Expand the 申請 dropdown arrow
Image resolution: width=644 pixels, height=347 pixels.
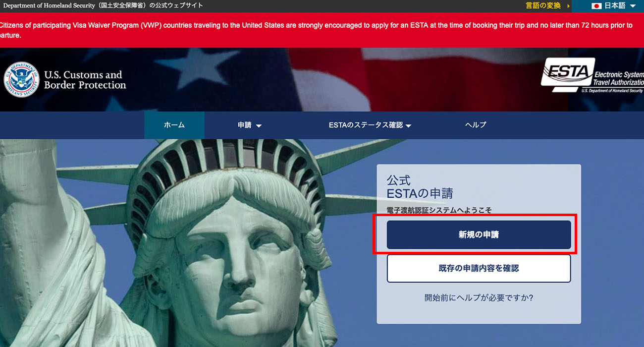[259, 126]
